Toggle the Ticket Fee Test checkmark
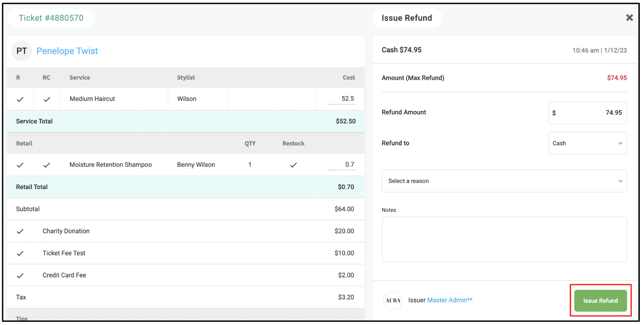644x325 pixels. (x=20, y=253)
